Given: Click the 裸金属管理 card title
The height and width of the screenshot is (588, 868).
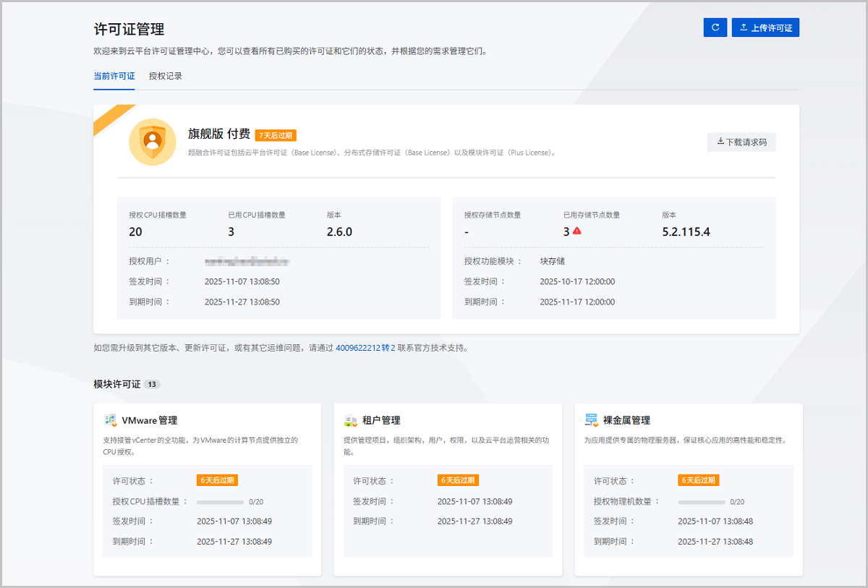Looking at the screenshot, I should tap(626, 420).
